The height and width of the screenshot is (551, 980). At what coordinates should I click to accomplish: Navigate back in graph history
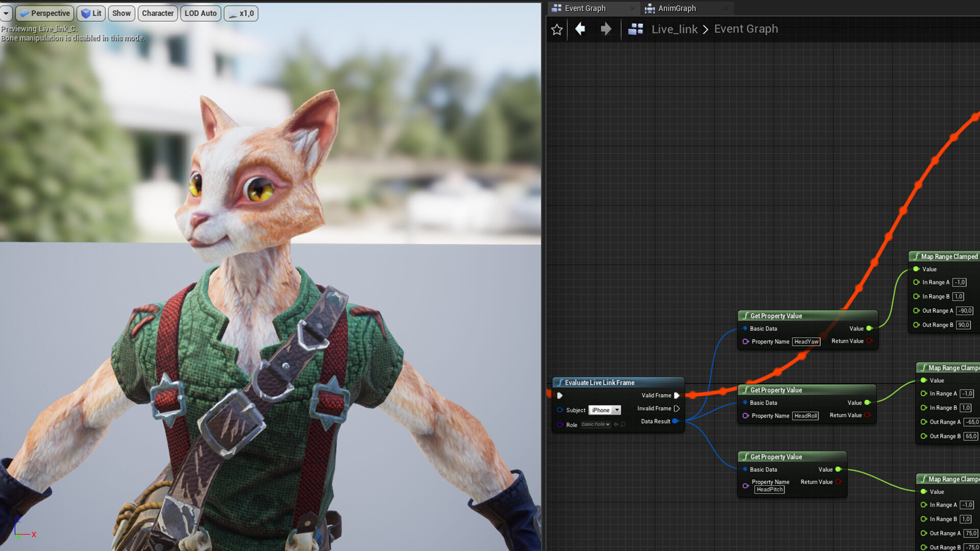580,29
